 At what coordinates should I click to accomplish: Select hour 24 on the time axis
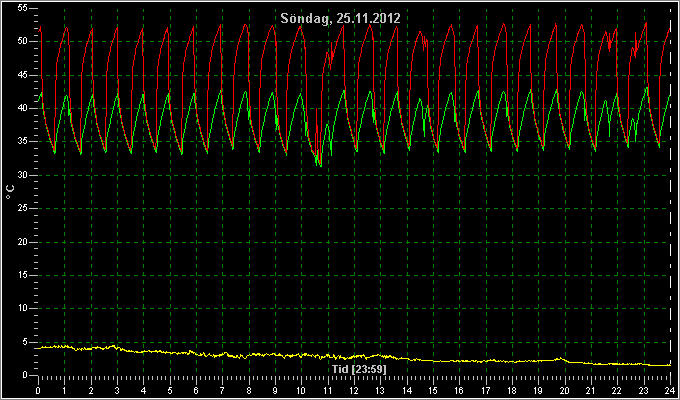tap(670, 390)
